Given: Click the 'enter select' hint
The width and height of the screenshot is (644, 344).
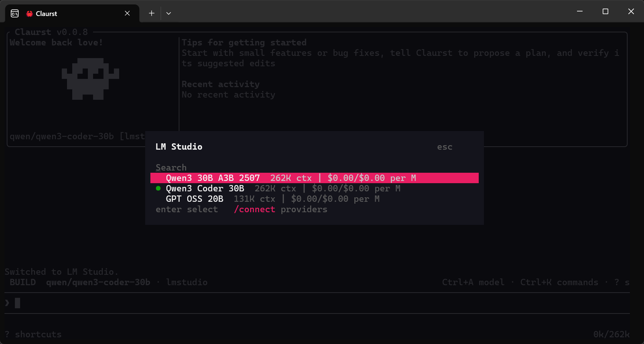Looking at the screenshot, I should click(186, 209).
